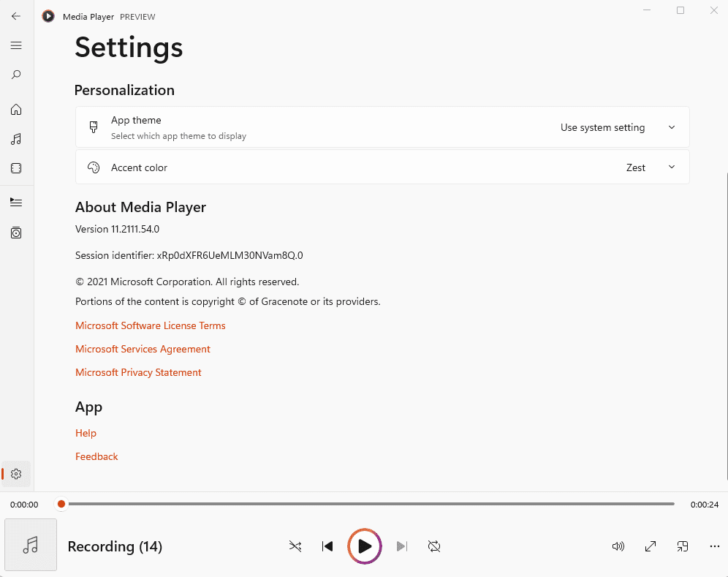
Task: Select the Settings gear in sidebar
Action: pyautogui.click(x=16, y=474)
